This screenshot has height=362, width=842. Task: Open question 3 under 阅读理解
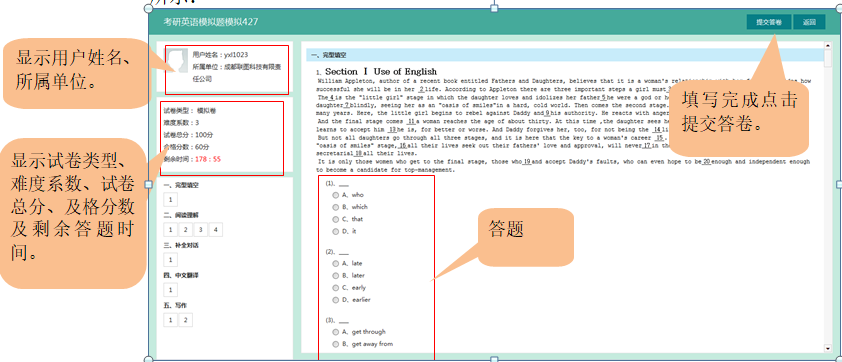point(200,230)
